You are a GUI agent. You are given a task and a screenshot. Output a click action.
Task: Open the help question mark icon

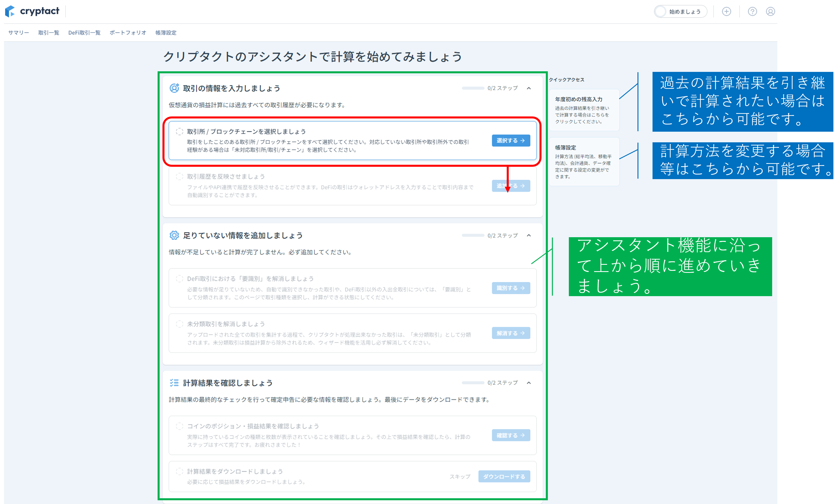[752, 12]
